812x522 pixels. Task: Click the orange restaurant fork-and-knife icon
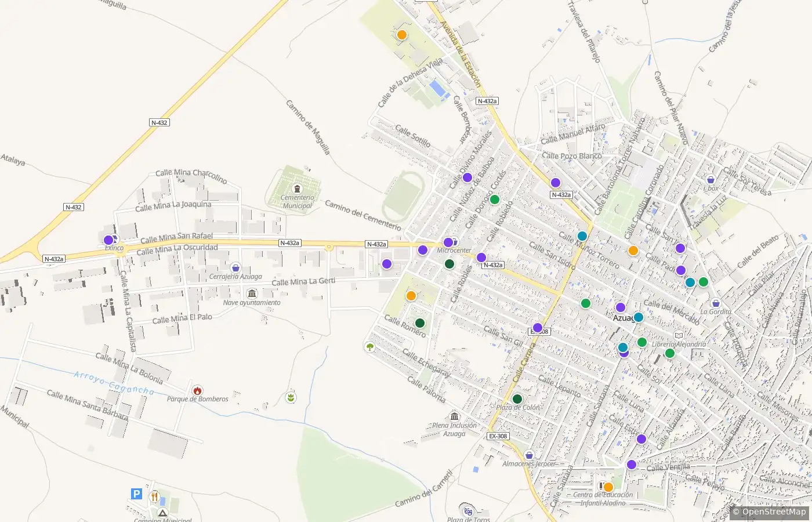(x=154, y=496)
